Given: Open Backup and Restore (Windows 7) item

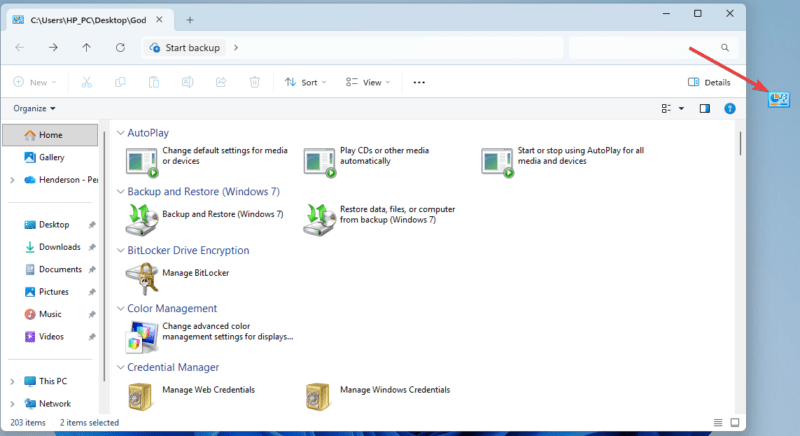Looking at the screenshot, I should tap(205, 219).
